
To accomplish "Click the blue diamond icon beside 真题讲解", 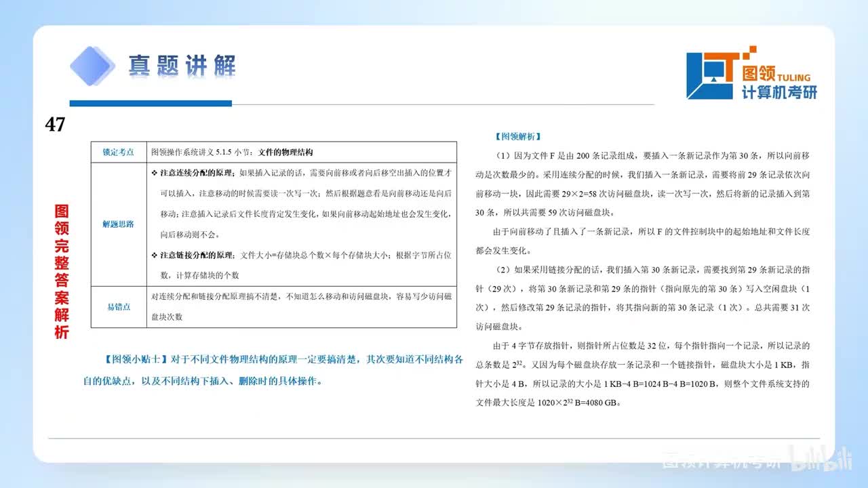I will tap(92, 66).
